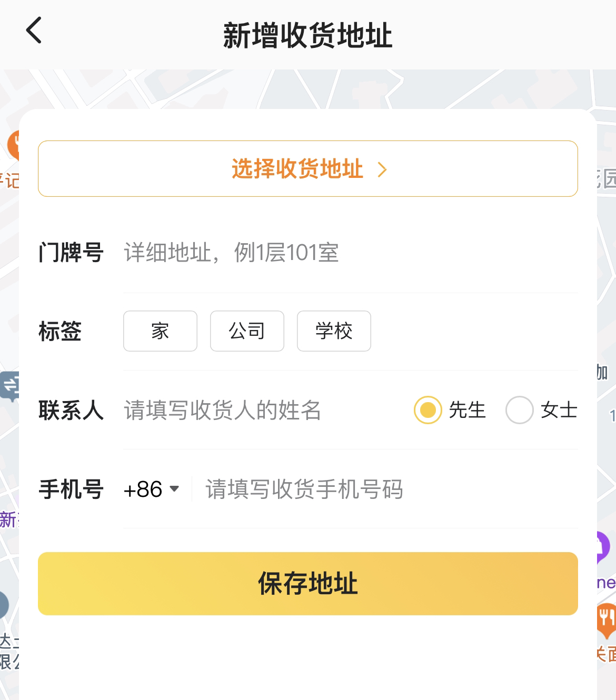Screen dimensions: 616x700
Task: Click the 新增收货地址 page title
Action: tap(308, 36)
